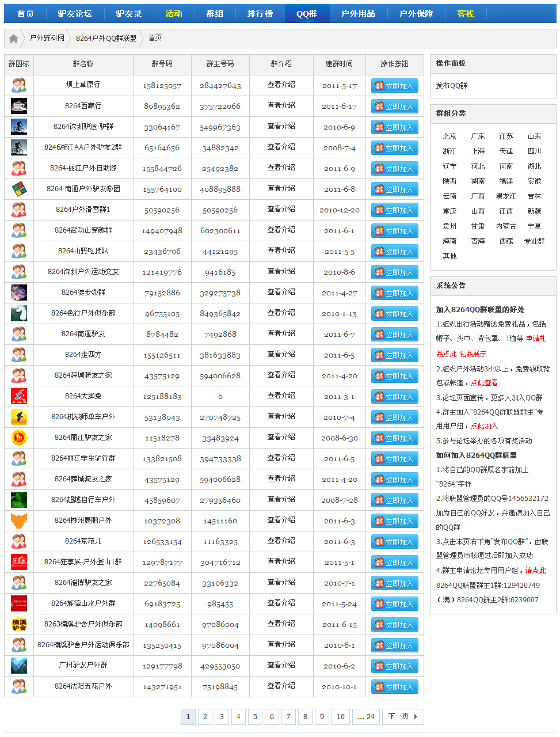Click red icon for 8264狂享族-户外登山1群
This screenshot has width=560, height=737.
click(x=19, y=562)
